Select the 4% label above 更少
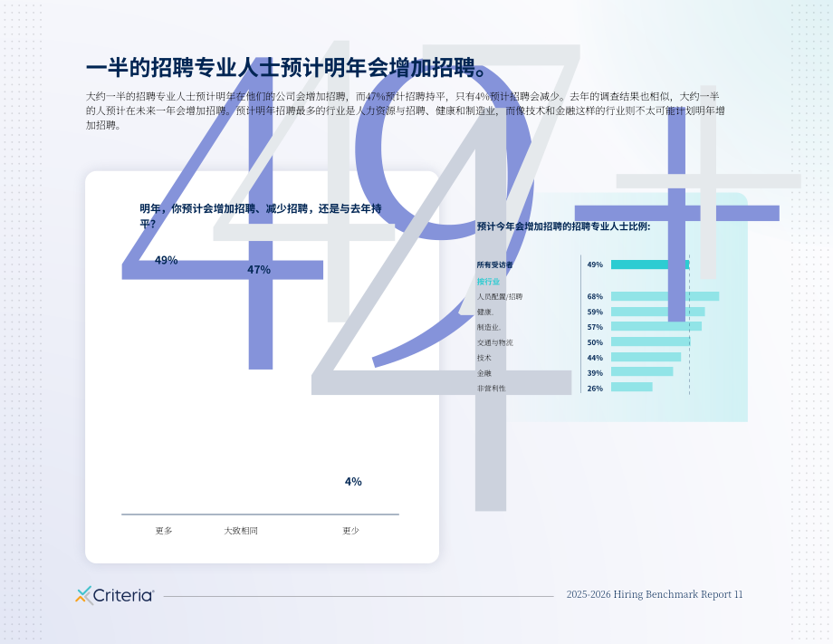The image size is (833, 644). [353, 481]
